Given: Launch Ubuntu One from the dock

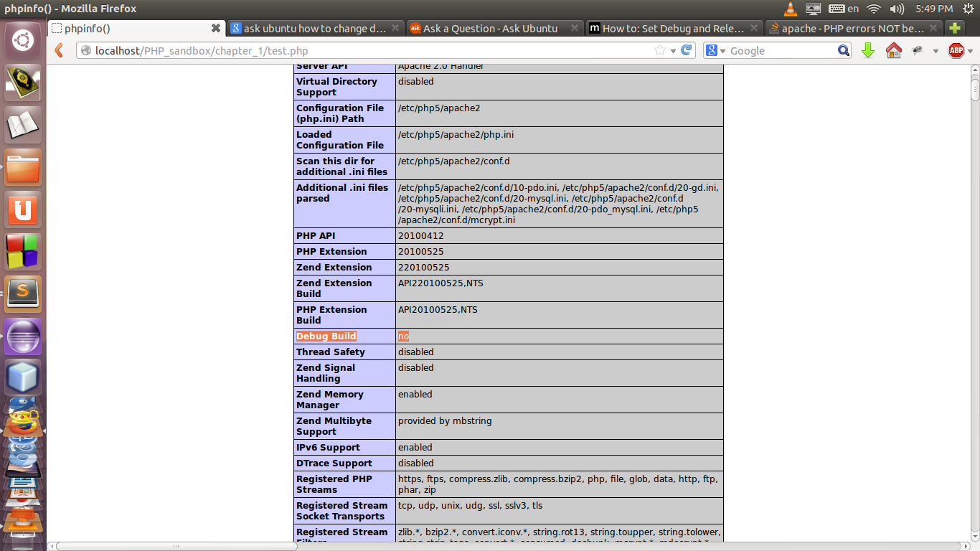Looking at the screenshot, I should pos(23,209).
